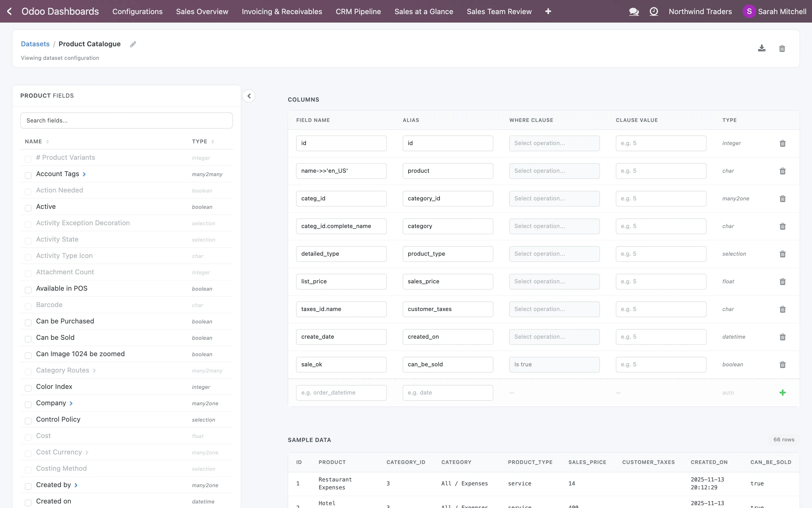The height and width of the screenshot is (508, 812).
Task: Delete the create_date column row
Action: click(x=782, y=337)
